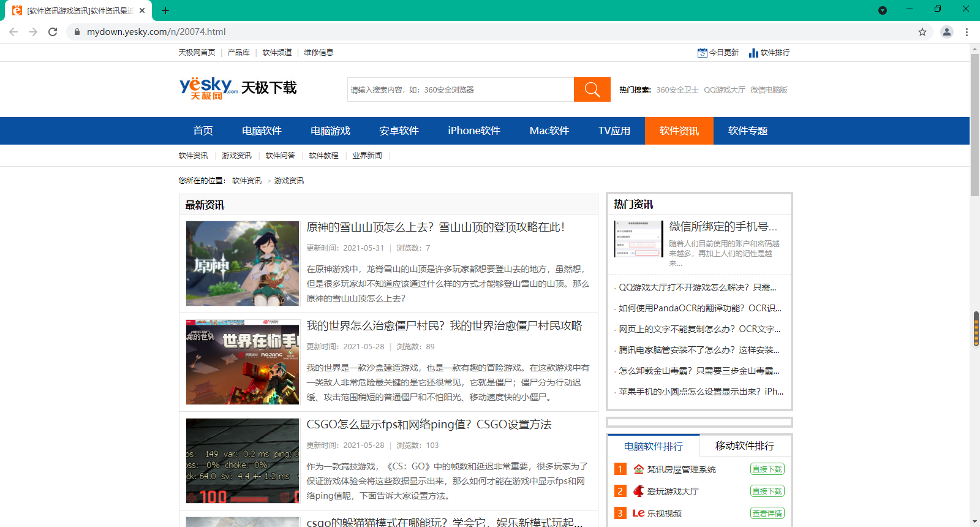Screen dimensions: 980x527
Task: Click hot search term 微信电脑版
Action: [x=769, y=90]
